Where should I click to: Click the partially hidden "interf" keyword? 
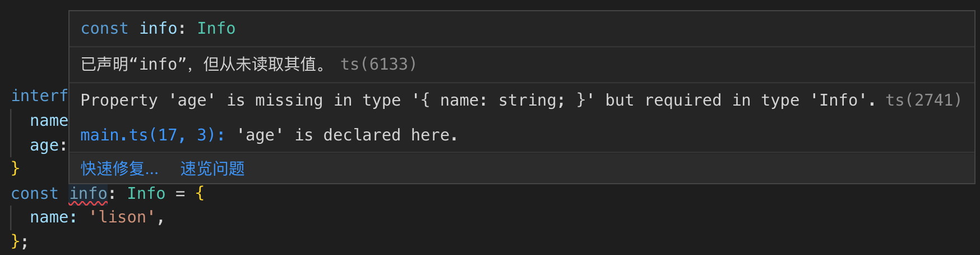point(39,96)
